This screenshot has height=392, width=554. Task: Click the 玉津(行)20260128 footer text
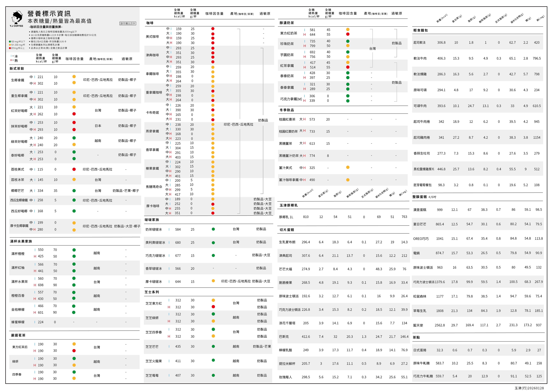tap(529, 388)
